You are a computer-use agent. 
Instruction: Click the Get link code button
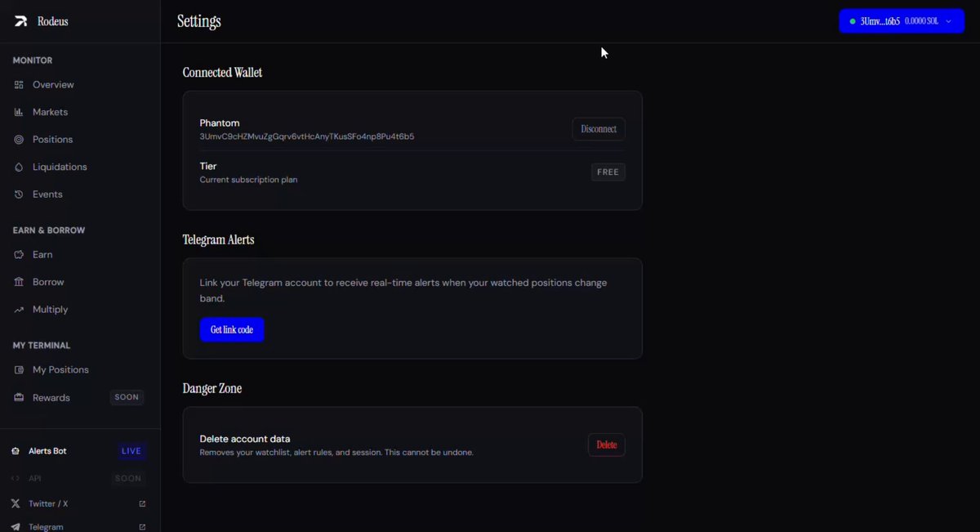[x=232, y=329]
